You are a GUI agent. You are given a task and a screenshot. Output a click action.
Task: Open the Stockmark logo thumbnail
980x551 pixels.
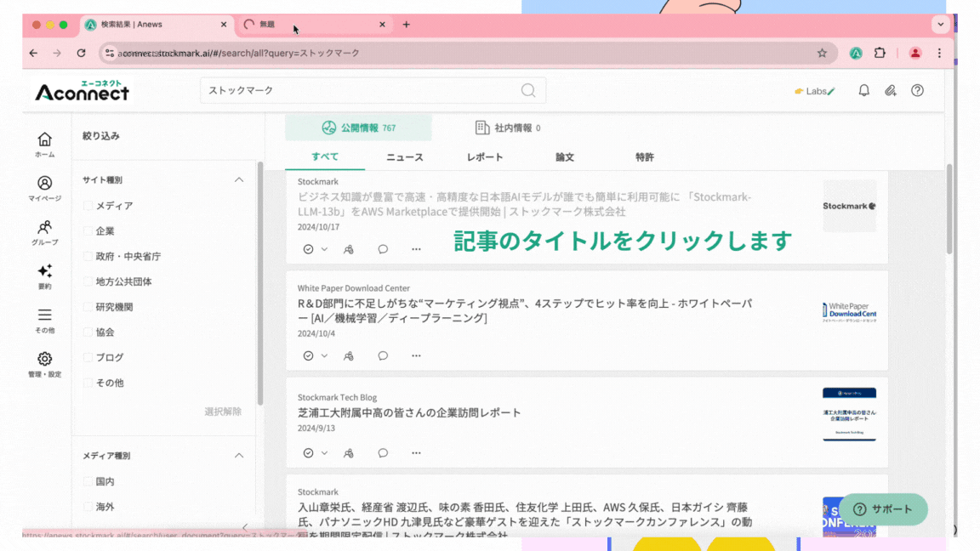849,206
